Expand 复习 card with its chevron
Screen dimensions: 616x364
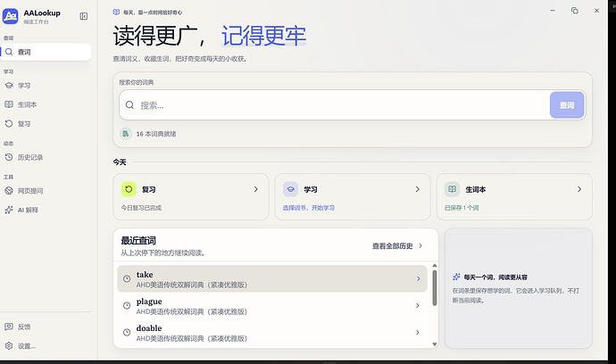point(255,189)
